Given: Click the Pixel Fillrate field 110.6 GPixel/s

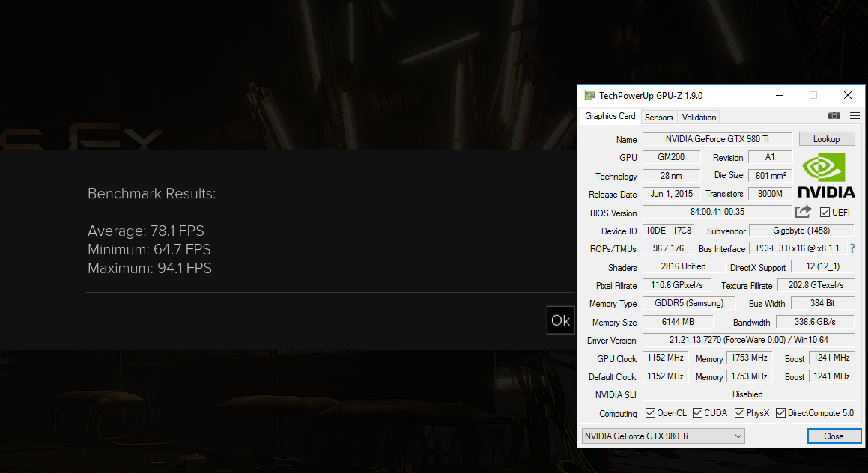Looking at the screenshot, I should pos(677,285).
